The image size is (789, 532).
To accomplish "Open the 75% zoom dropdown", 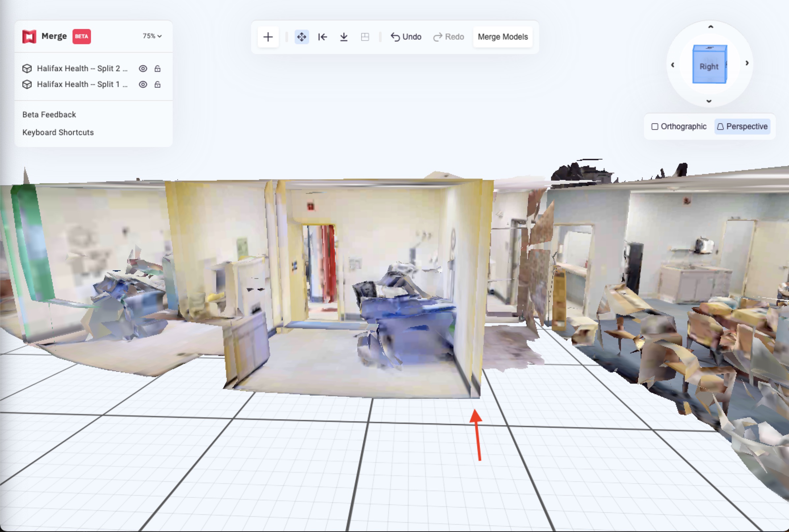I will tap(152, 36).
